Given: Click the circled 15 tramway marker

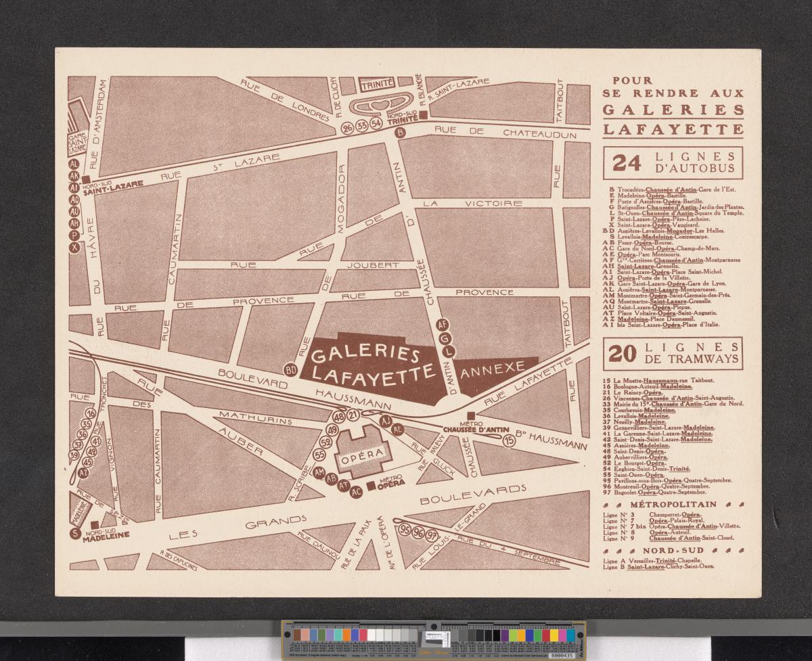Looking at the screenshot, I should click(509, 440).
